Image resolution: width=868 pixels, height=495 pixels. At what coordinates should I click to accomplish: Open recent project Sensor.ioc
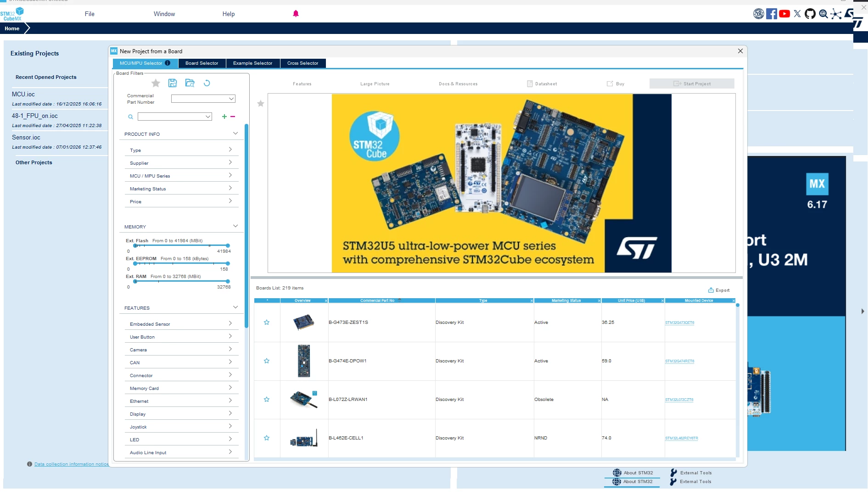pos(26,138)
